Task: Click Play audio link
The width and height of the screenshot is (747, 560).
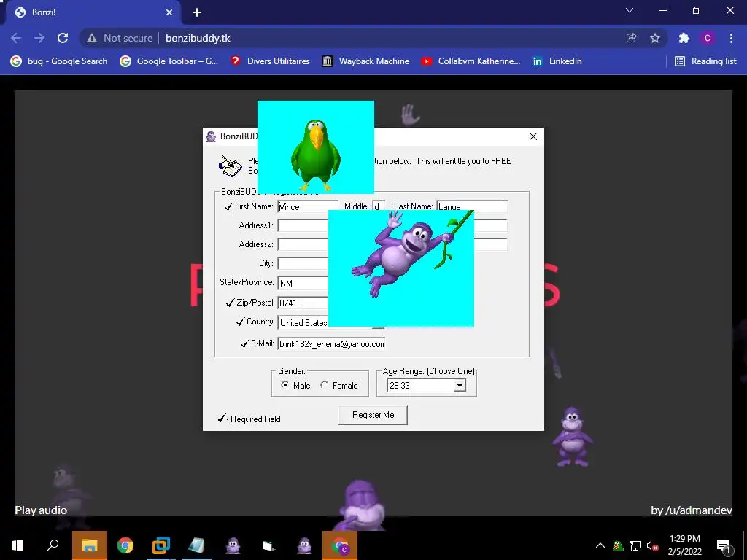Action: tap(41, 510)
